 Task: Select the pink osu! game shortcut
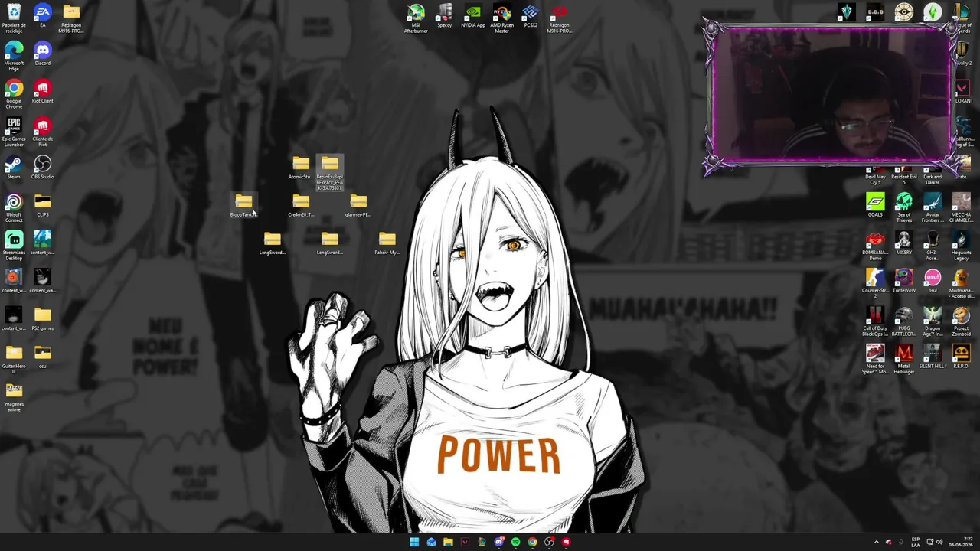pos(933,281)
